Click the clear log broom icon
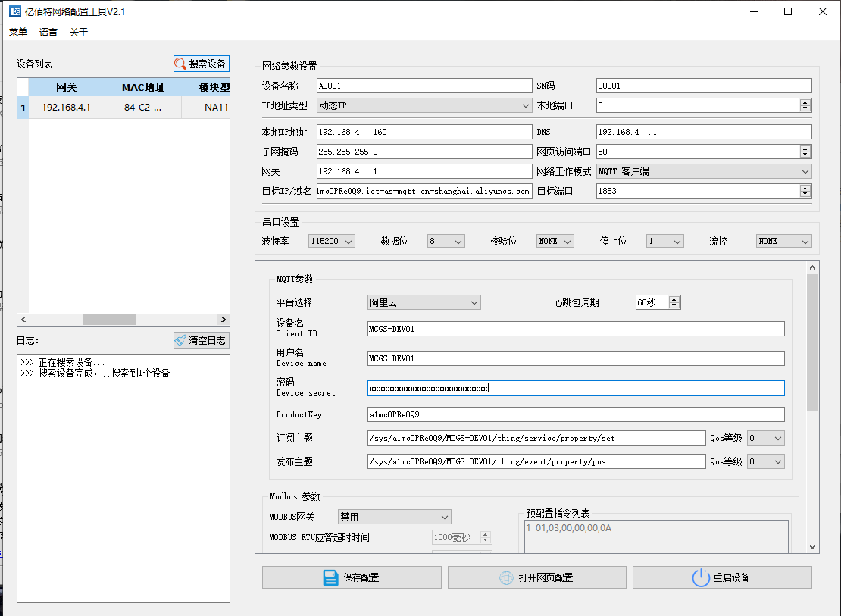 click(180, 341)
